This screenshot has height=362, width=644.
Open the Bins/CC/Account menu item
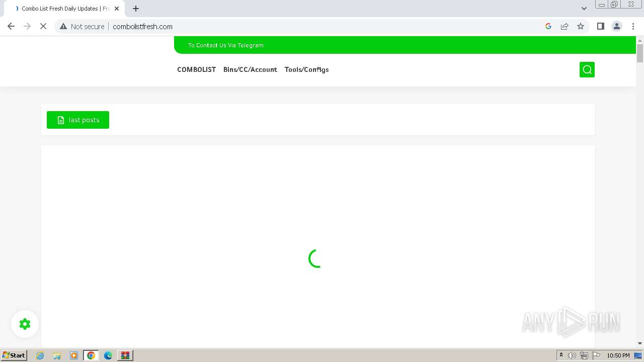(250, 69)
